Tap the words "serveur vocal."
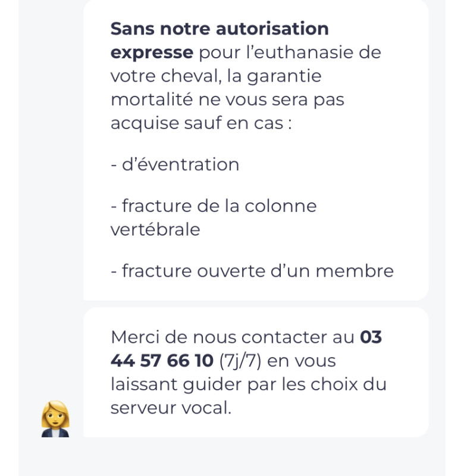The width and height of the screenshot is (464, 476). click(171, 408)
